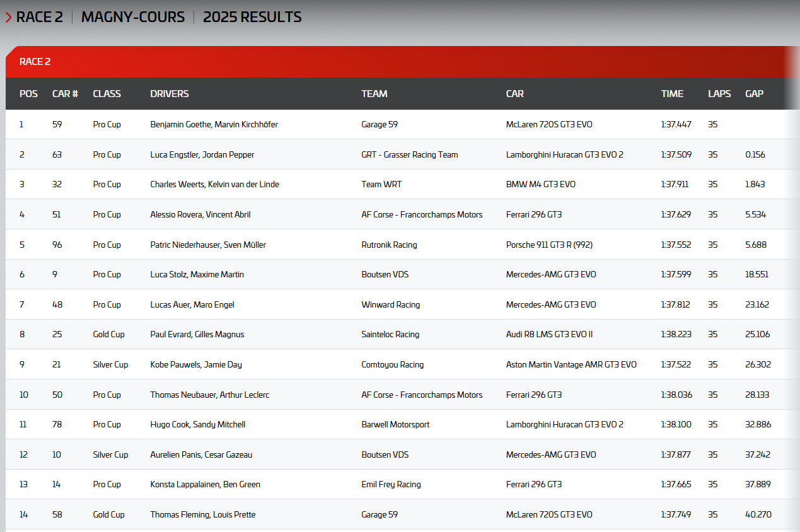Viewport: 800px width, 532px height.
Task: Click McLaren 720S GT3 EVO in first row
Action: coord(549,125)
